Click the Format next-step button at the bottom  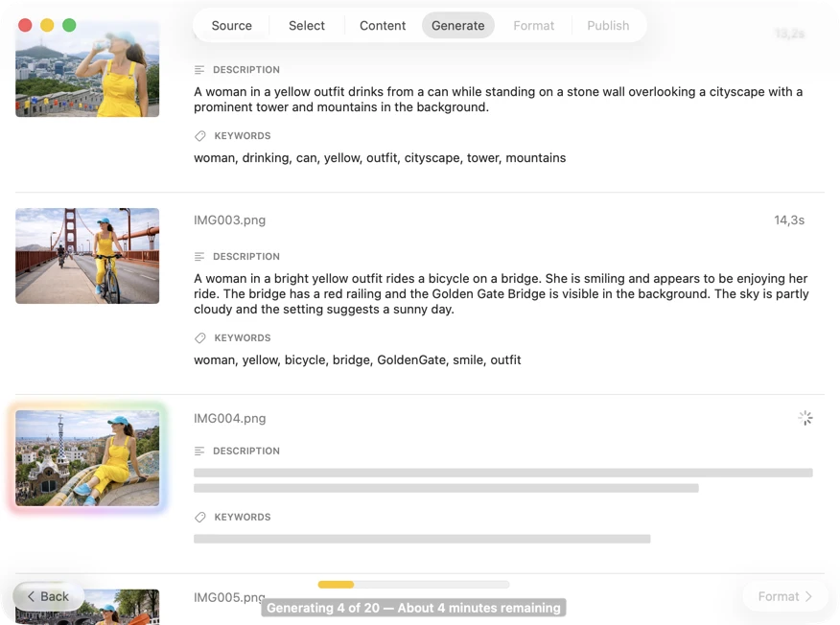784,596
